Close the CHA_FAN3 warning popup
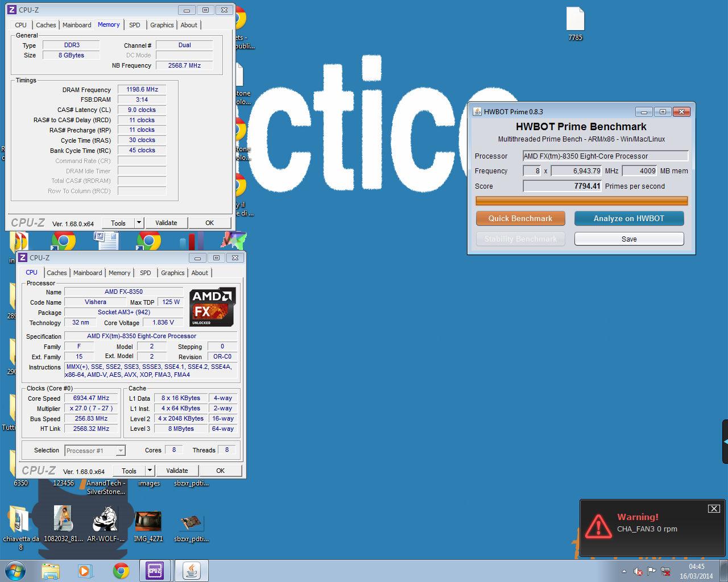This screenshot has height=582, width=728. 714,509
